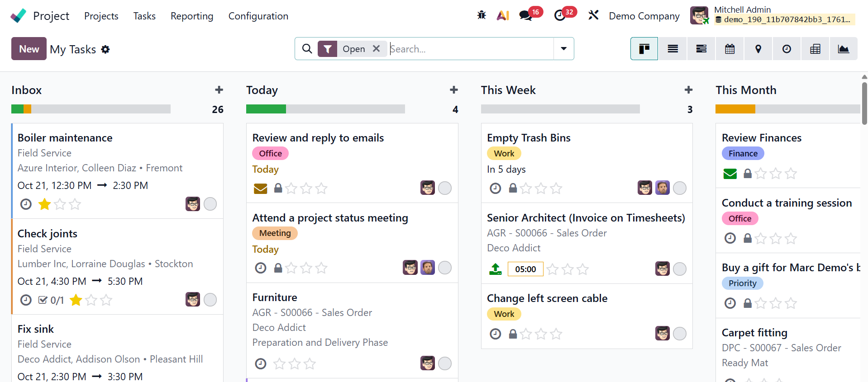Image resolution: width=868 pixels, height=382 pixels.
Task: Switch to the map view
Action: (x=758, y=49)
